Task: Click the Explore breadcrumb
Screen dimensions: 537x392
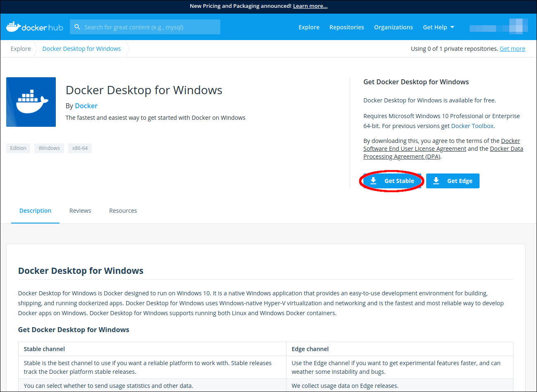Action: point(21,49)
